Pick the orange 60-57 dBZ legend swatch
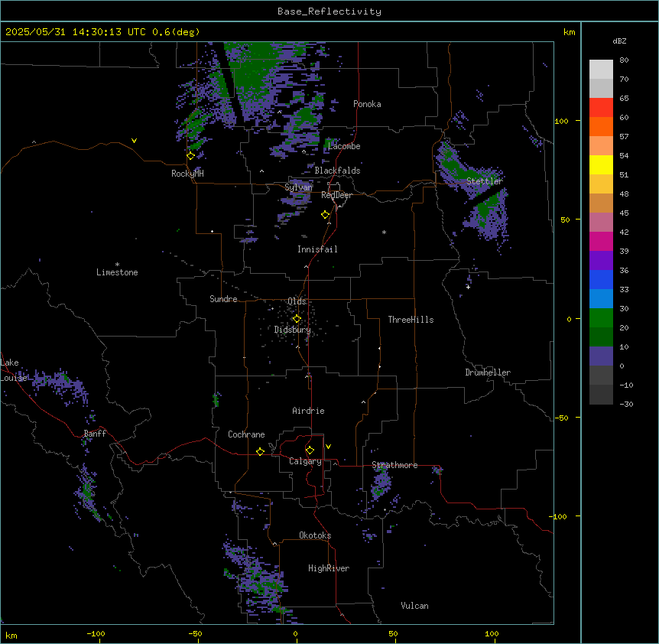The width and height of the screenshot is (659, 644). pos(601,126)
